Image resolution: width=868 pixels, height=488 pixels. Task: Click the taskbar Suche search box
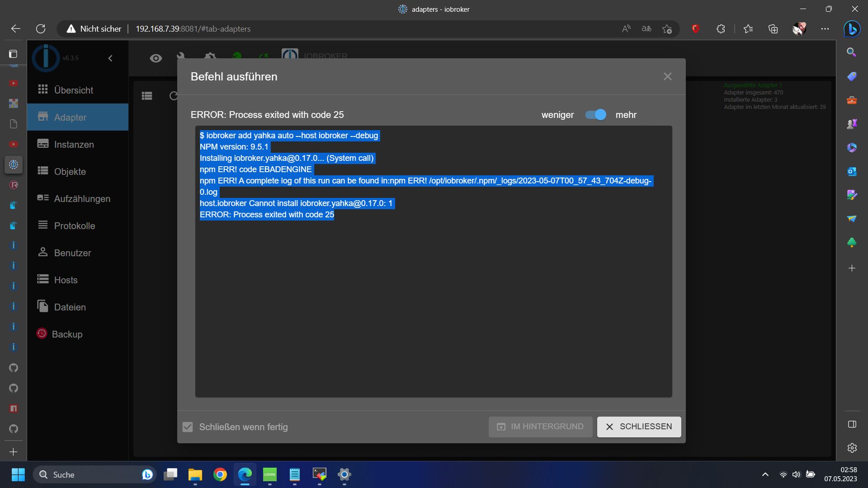point(94,474)
